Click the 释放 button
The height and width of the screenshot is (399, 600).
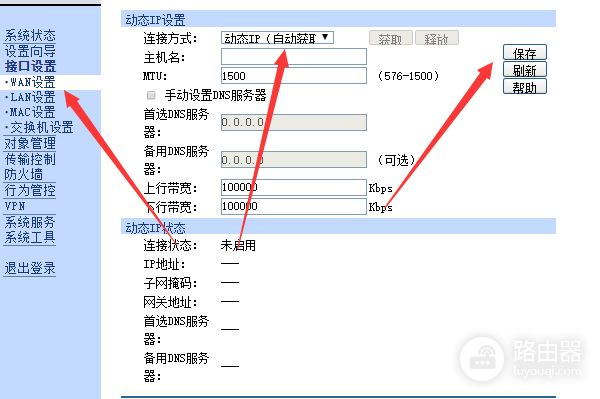(x=437, y=38)
